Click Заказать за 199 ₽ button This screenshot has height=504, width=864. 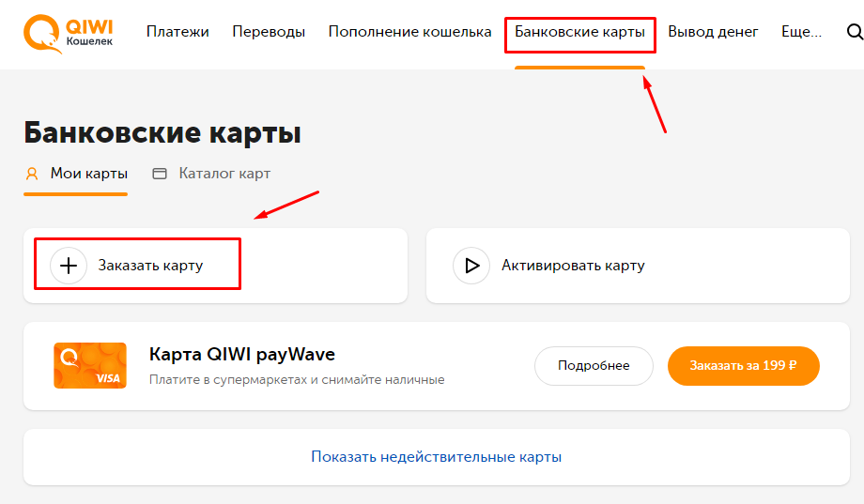tap(744, 366)
